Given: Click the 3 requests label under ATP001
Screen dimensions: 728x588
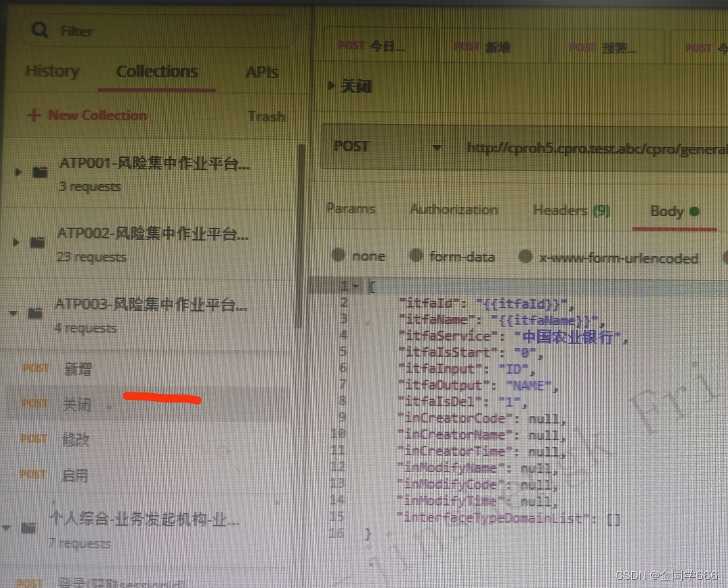Looking at the screenshot, I should [90, 187].
